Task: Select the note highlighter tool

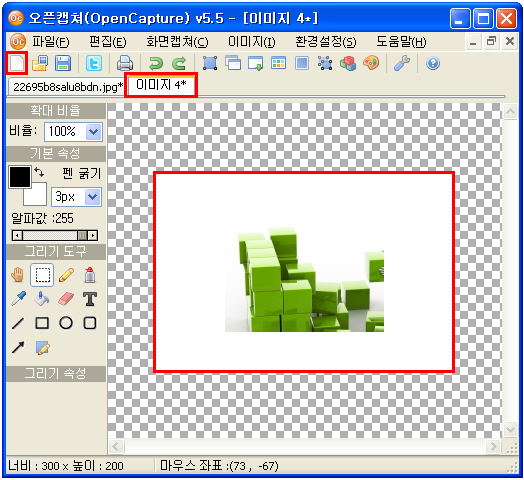Action: coord(43,348)
